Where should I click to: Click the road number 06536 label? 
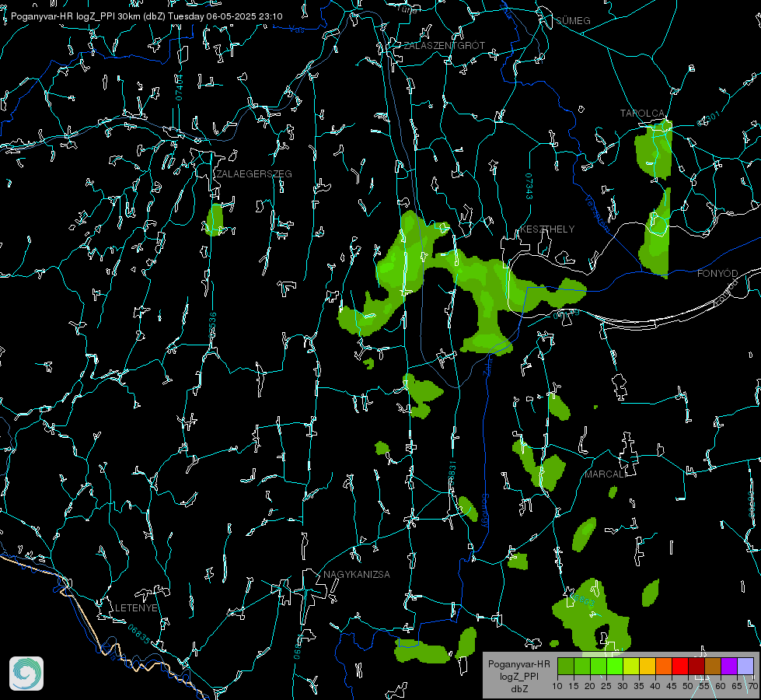(x=212, y=325)
